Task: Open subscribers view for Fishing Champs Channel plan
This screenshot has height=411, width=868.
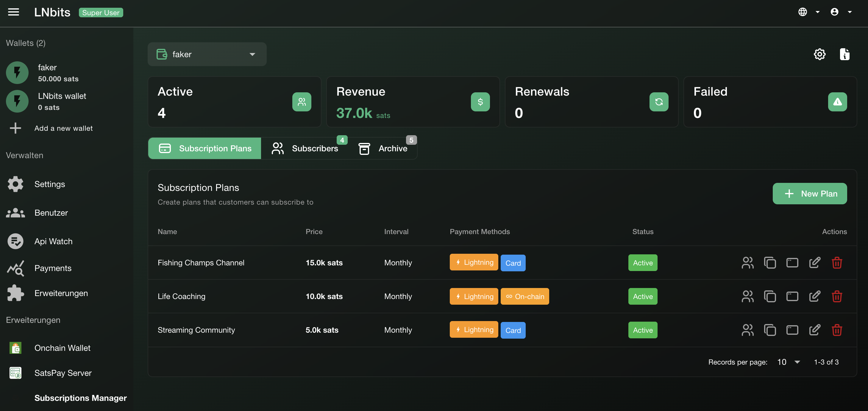Action: click(x=748, y=263)
